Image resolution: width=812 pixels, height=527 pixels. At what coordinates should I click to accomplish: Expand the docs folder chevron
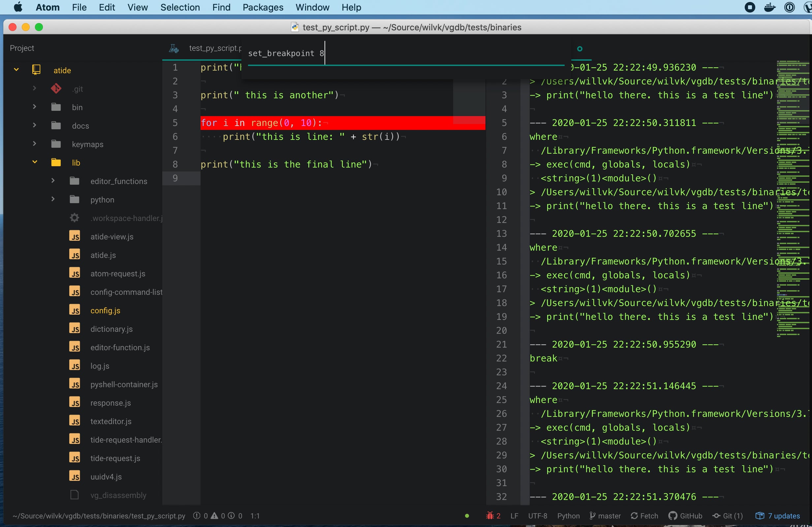(34, 125)
